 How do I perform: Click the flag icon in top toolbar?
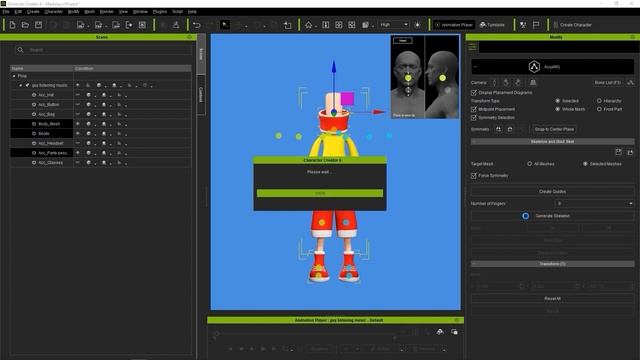(x=536, y=25)
